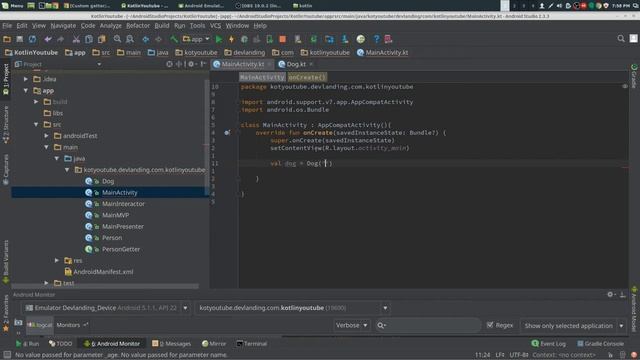Click the Apply Changes lightning icon
This screenshot has height=360, width=640.
231,39
